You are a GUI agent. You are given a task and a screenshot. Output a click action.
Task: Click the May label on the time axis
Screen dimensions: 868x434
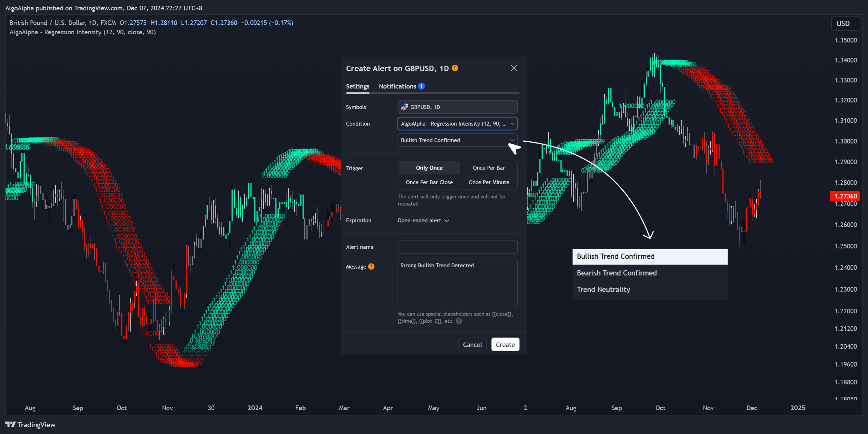433,408
